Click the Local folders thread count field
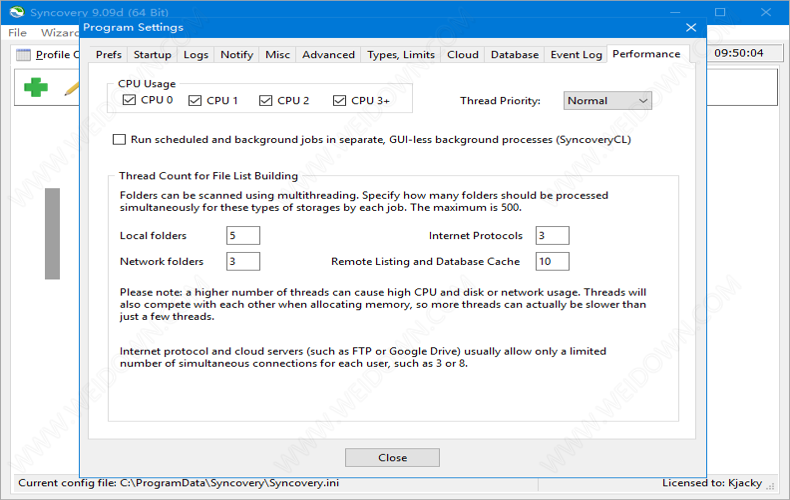 click(x=243, y=235)
